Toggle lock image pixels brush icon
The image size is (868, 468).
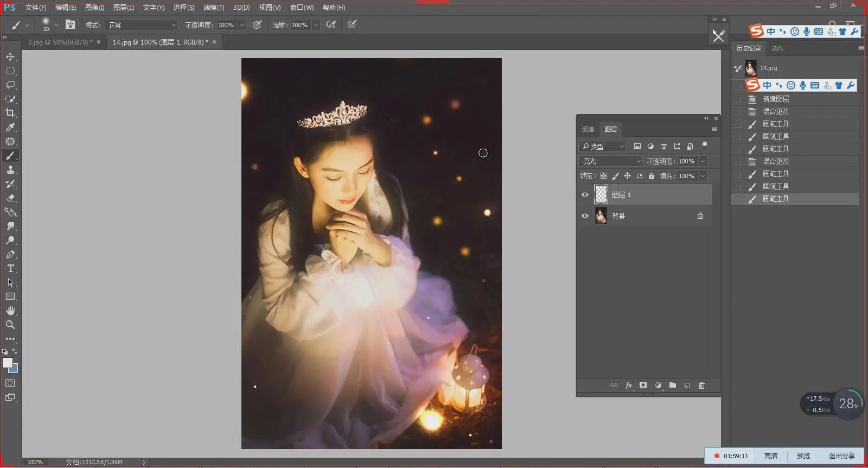(x=615, y=176)
